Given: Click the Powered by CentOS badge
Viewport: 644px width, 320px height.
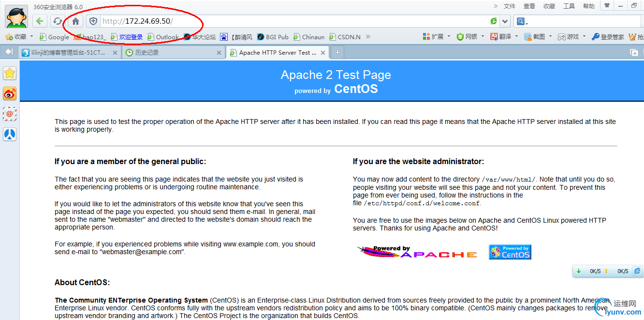Looking at the screenshot, I should coord(510,252).
